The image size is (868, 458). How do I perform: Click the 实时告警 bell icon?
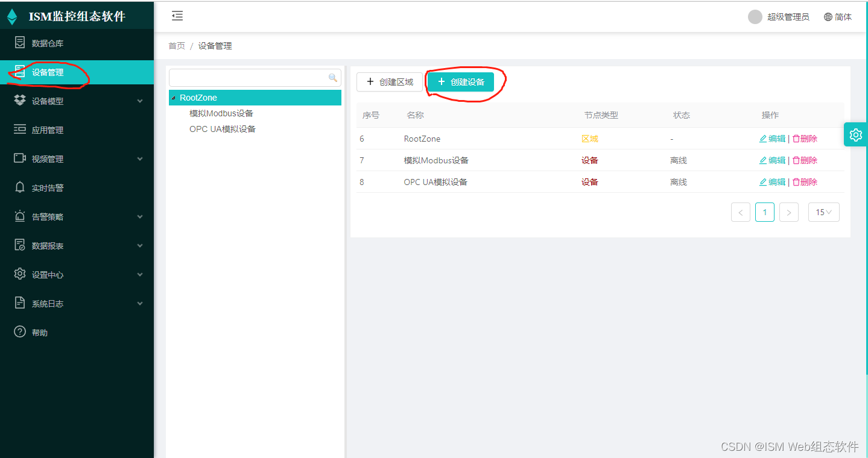click(20, 187)
